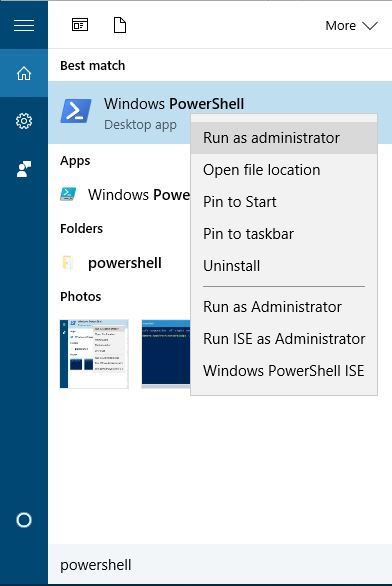Select Windows PowerShell ISE entry
The image size is (392, 586).
point(284,371)
